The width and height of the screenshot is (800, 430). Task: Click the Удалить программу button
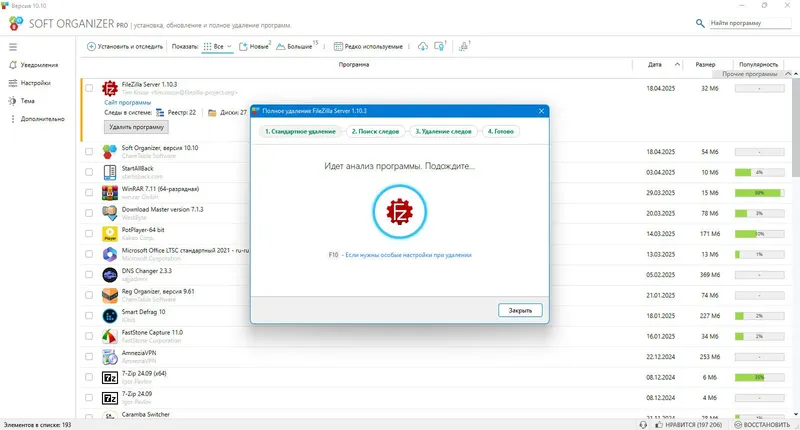pyautogui.click(x=136, y=127)
